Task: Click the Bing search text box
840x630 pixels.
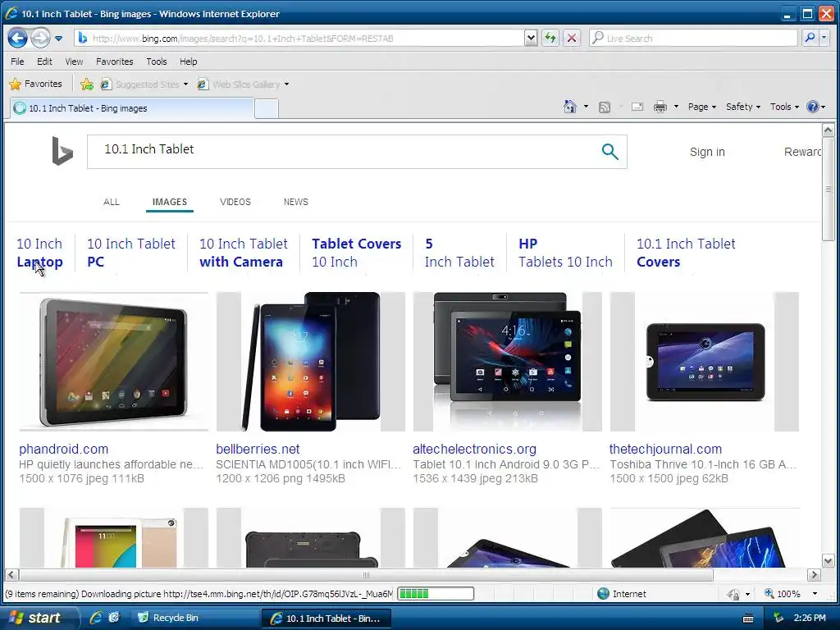Action: click(x=343, y=152)
